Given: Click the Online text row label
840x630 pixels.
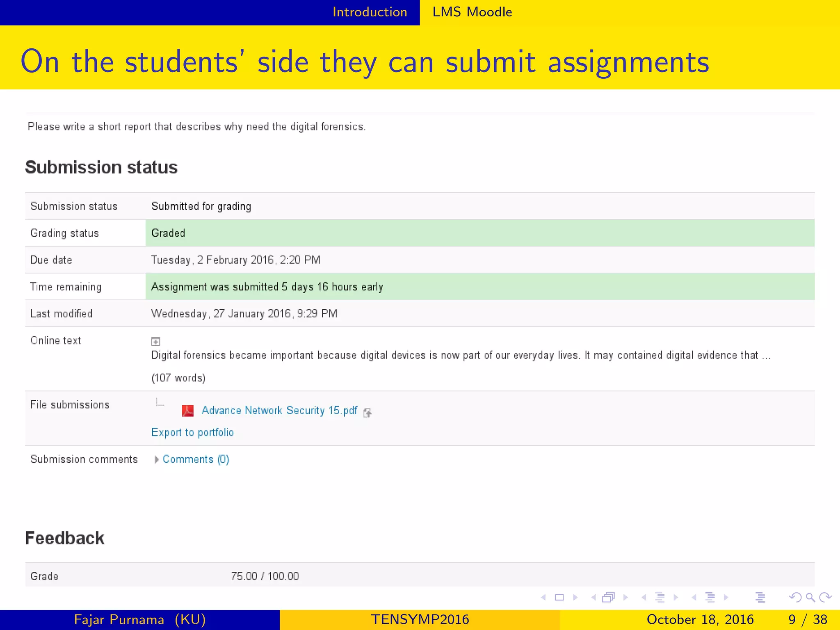Looking at the screenshot, I should point(55,340).
